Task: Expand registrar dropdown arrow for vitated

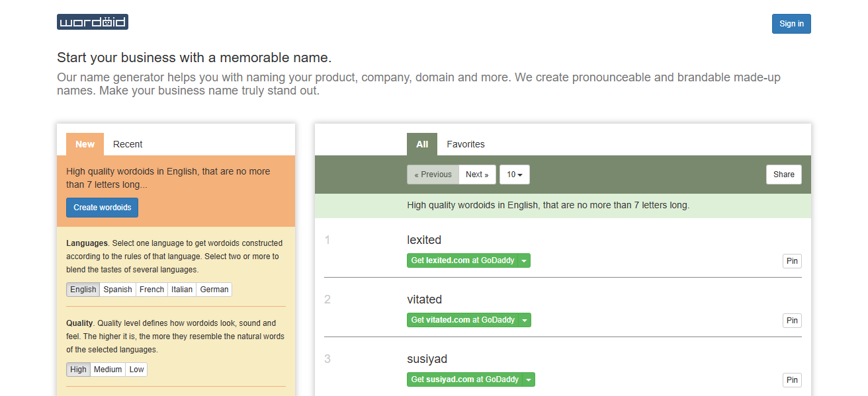Action: tap(525, 320)
